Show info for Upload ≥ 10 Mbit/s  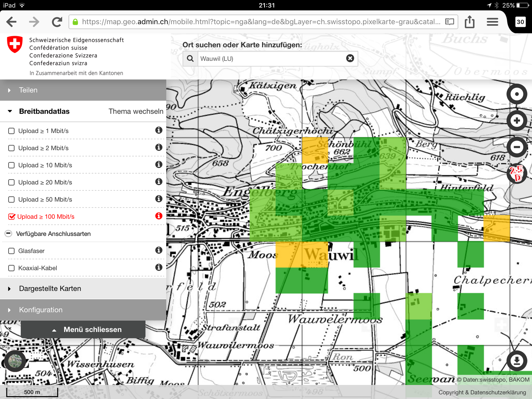(159, 164)
